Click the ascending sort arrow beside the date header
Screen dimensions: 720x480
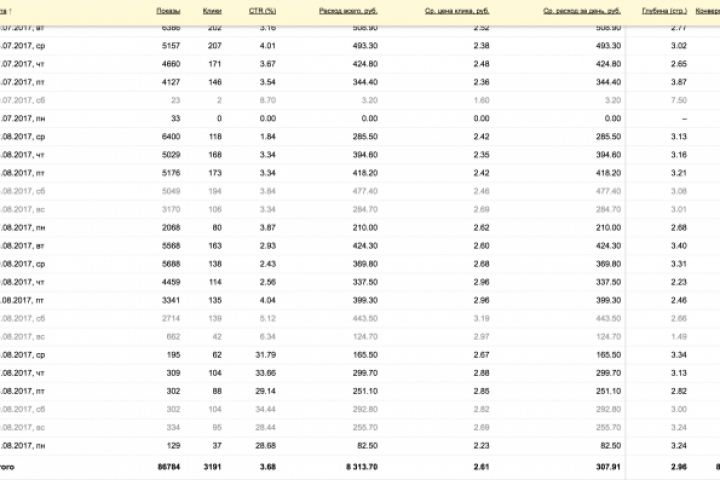pyautogui.click(x=11, y=10)
